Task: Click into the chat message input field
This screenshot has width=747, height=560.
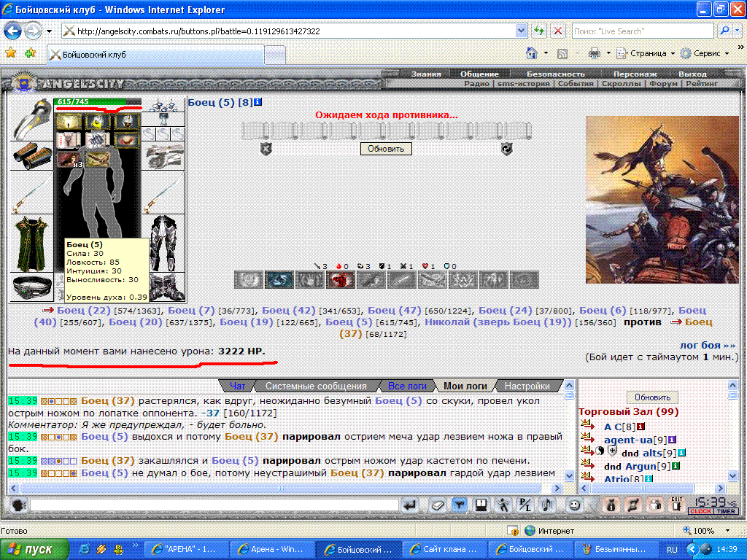Action: [x=214, y=505]
